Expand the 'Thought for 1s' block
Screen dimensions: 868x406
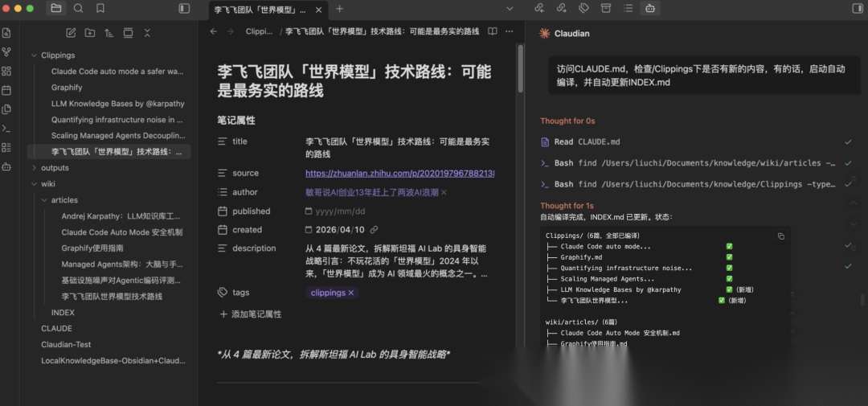tap(567, 206)
